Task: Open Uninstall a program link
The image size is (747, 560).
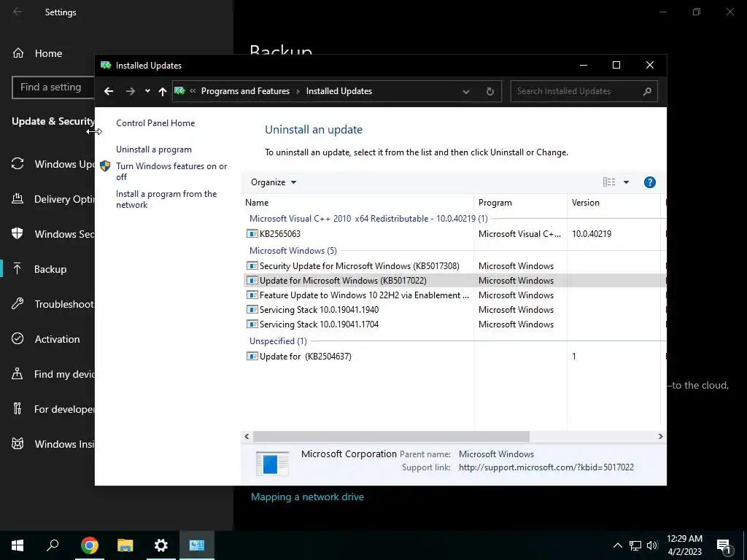Action: point(154,149)
